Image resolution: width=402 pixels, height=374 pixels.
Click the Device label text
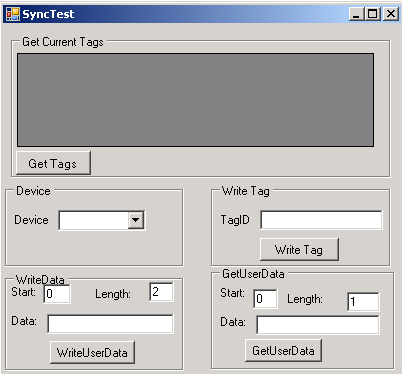31,220
